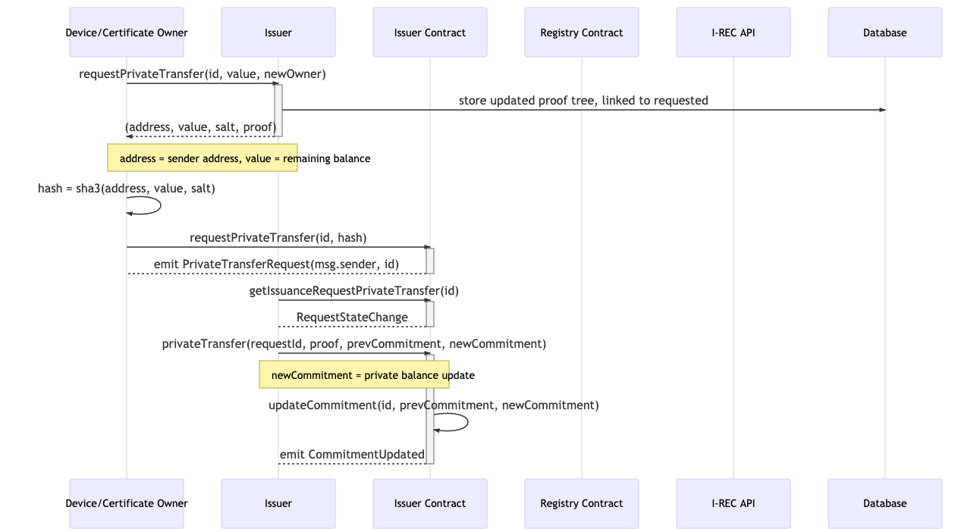Viewport: 980px width, 529px height.
Task: Select 'updateCommitment(id, prevCommitment, newCommitment)' label
Action: point(434,405)
